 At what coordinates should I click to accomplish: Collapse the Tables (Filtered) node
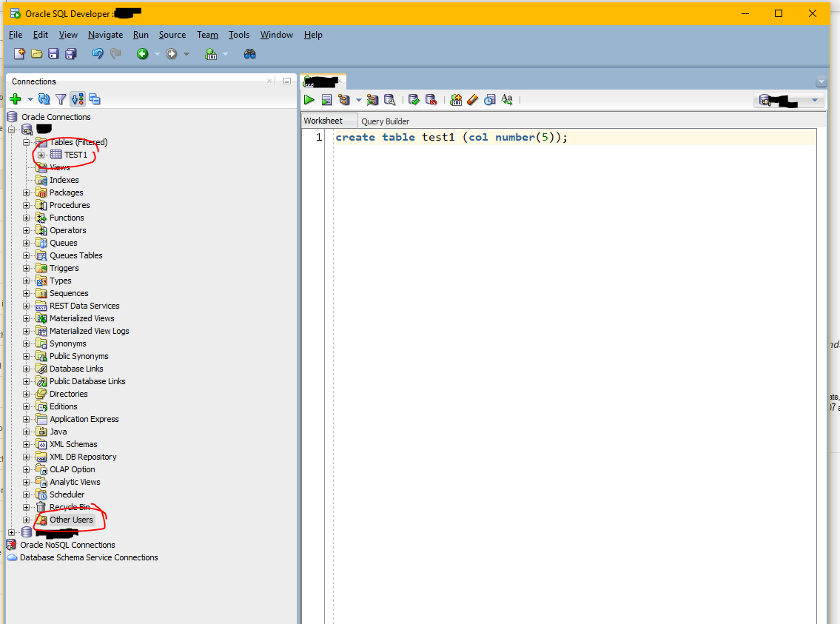coord(26,142)
